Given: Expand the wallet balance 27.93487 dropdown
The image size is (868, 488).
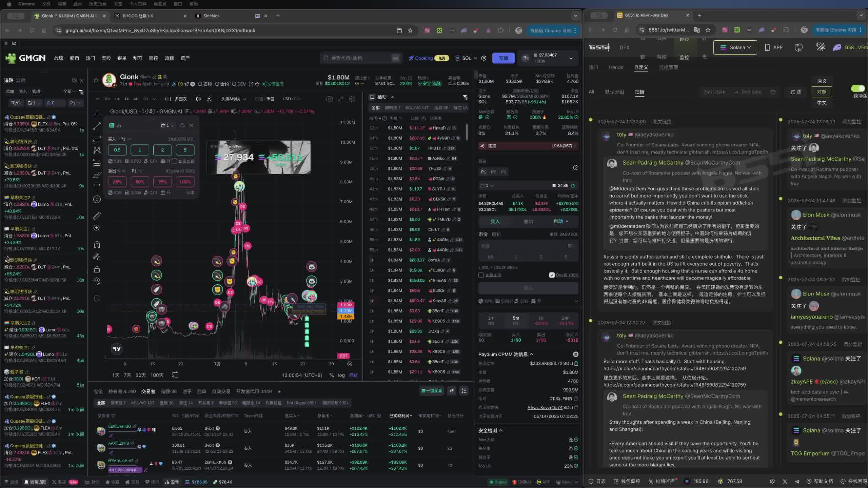Looking at the screenshot, I should click(571, 58).
